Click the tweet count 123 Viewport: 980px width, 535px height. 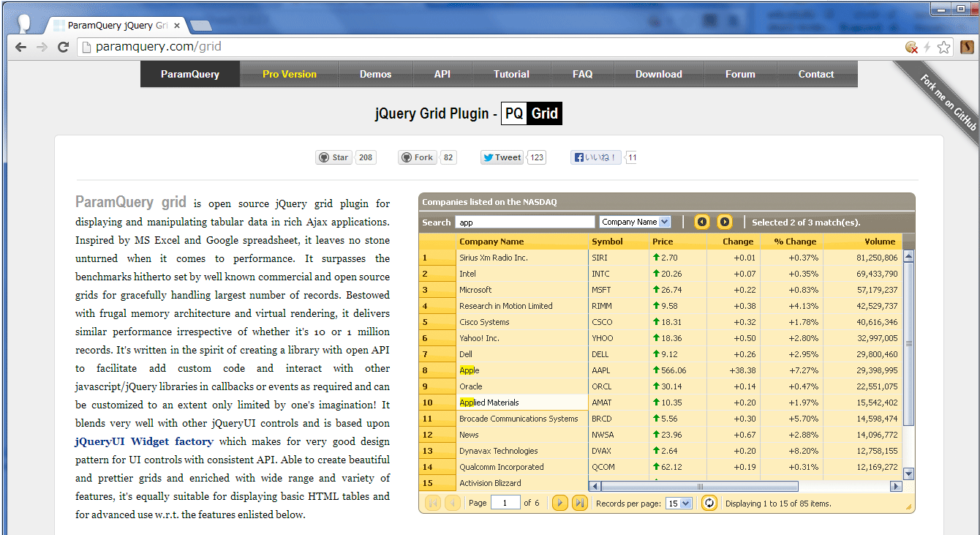537,157
